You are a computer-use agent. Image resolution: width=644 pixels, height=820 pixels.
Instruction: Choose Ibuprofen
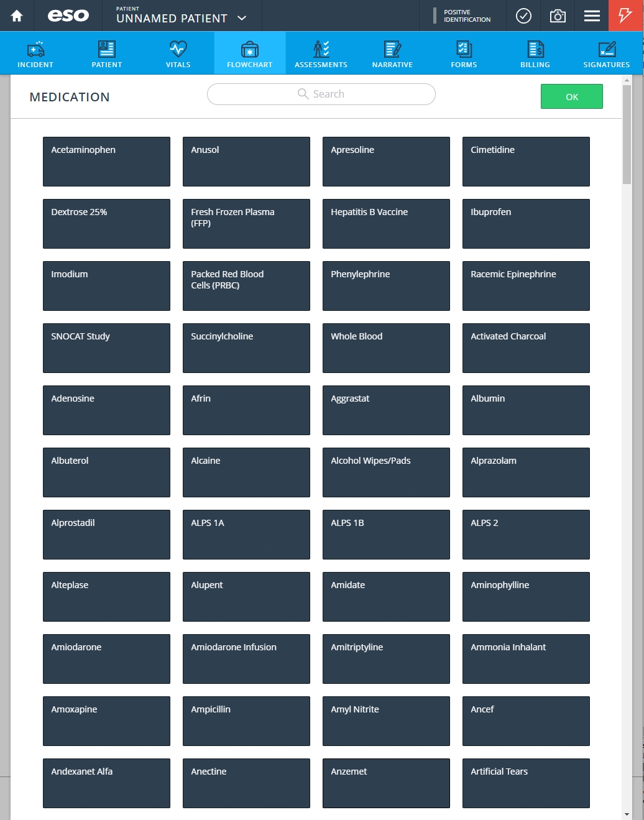526,224
